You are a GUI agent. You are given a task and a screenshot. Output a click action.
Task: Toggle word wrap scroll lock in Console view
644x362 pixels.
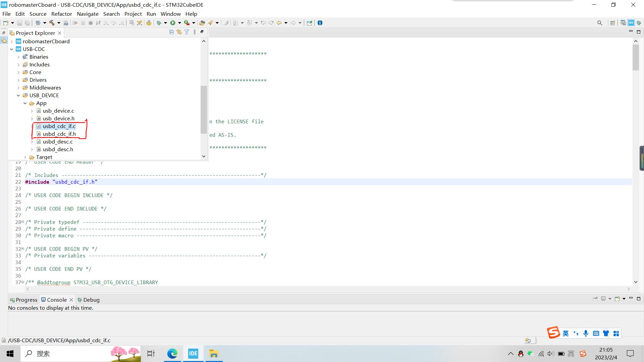pos(603,299)
